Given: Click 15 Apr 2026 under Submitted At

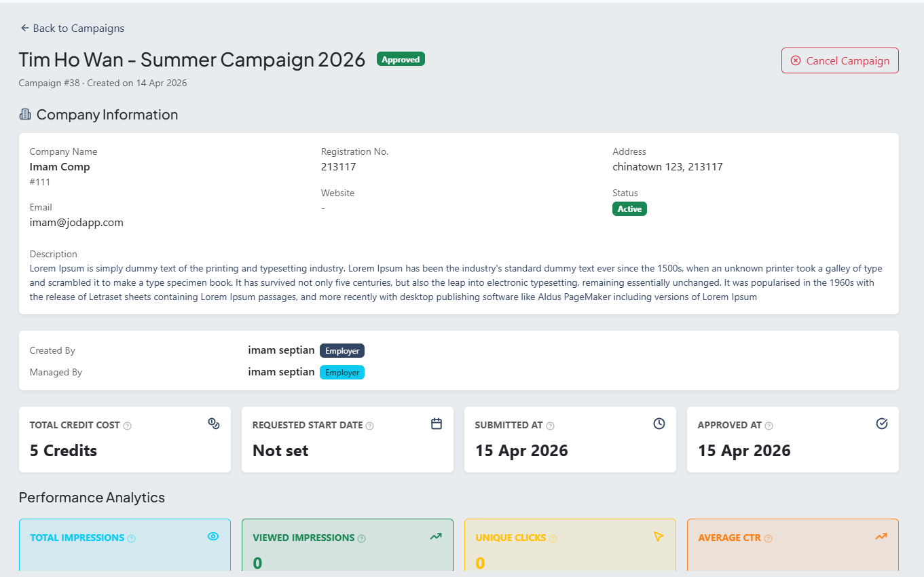Looking at the screenshot, I should [x=521, y=451].
